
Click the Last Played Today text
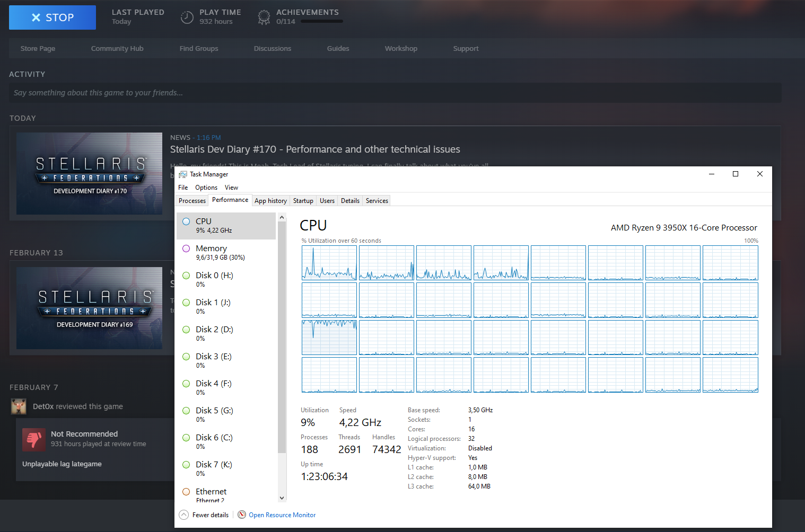click(x=121, y=22)
